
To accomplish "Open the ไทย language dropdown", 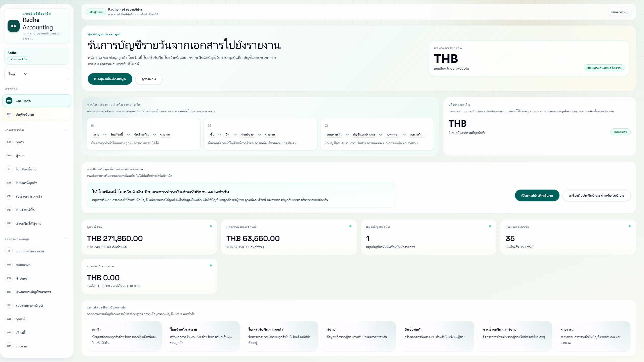I will pyautogui.click(x=37, y=74).
